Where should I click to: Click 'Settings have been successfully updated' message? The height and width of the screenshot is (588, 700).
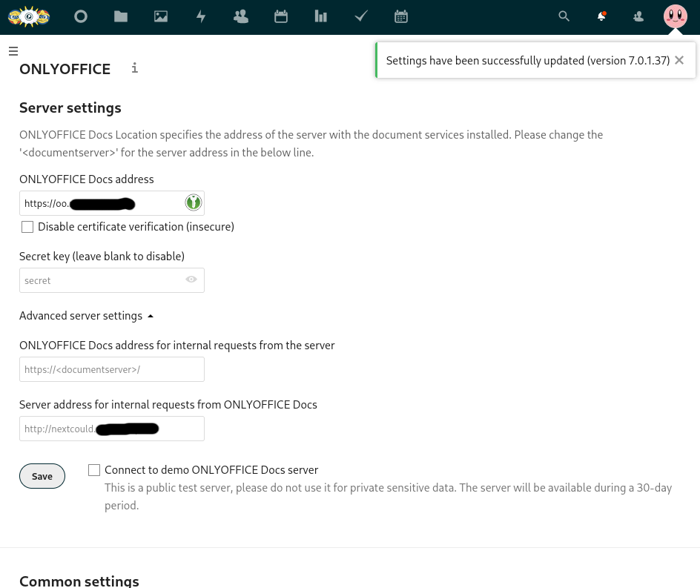pyautogui.click(x=528, y=60)
